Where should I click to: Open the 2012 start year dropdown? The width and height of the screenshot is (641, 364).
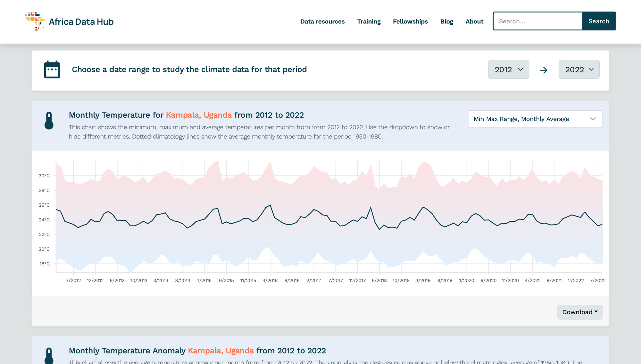point(508,69)
